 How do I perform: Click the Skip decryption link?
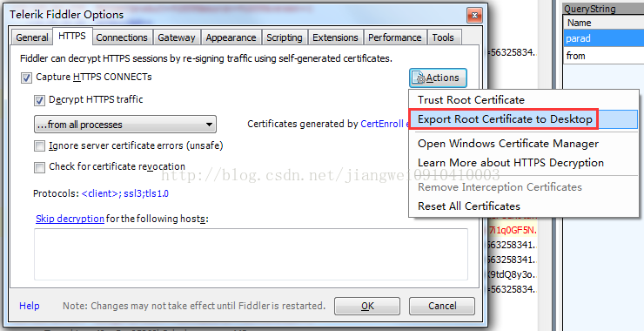point(70,219)
